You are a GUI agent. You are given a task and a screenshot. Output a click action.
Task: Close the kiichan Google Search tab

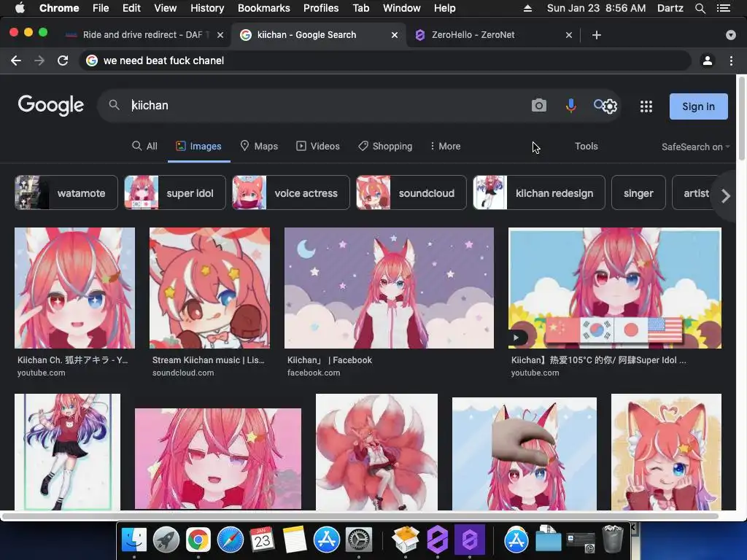click(395, 35)
